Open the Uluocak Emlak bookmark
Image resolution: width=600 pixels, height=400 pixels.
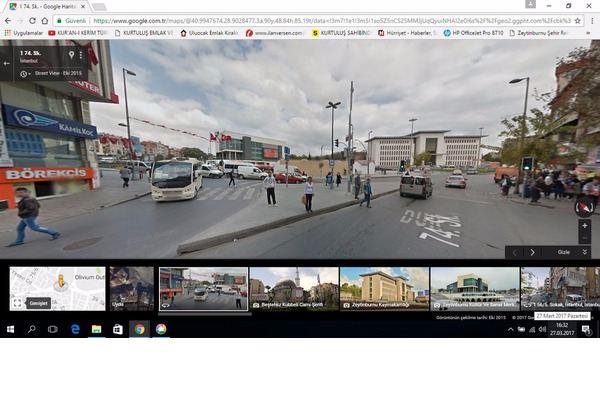(x=209, y=33)
